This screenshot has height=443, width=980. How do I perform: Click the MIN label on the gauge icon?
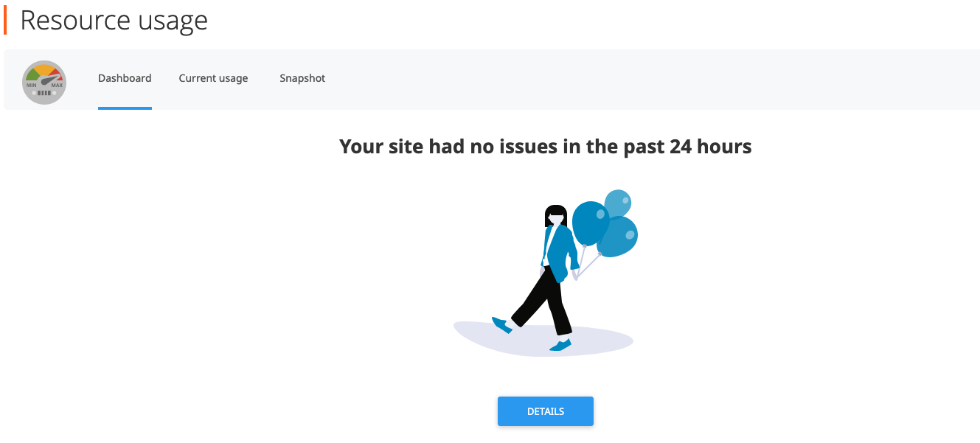(x=32, y=86)
